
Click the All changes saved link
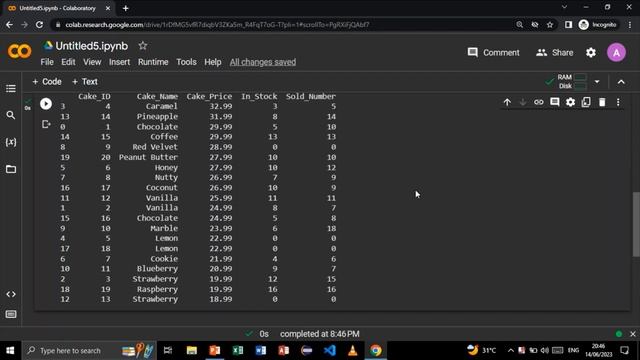263,62
